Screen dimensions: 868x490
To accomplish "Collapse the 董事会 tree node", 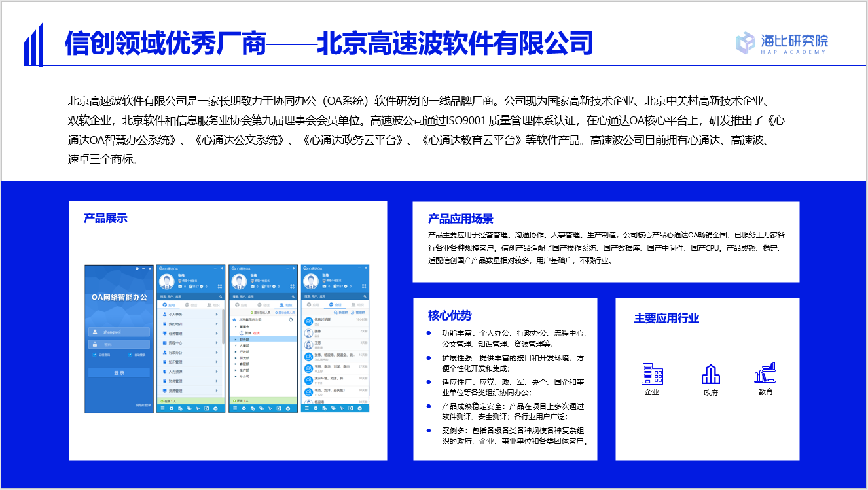I will pos(236,326).
